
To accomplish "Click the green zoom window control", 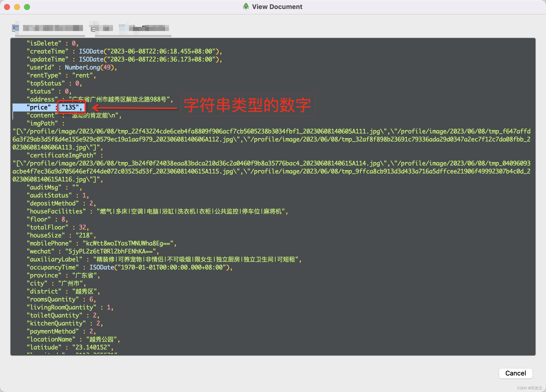I will click(27, 7).
